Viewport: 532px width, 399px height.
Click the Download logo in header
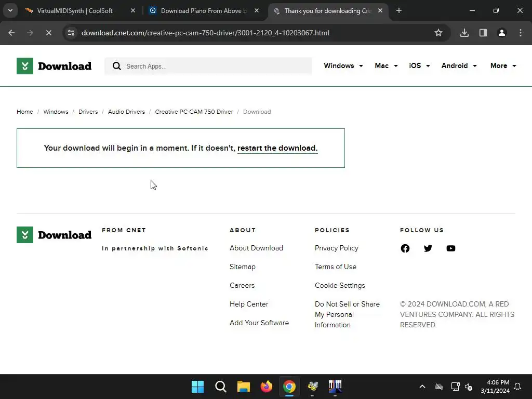coord(54,66)
